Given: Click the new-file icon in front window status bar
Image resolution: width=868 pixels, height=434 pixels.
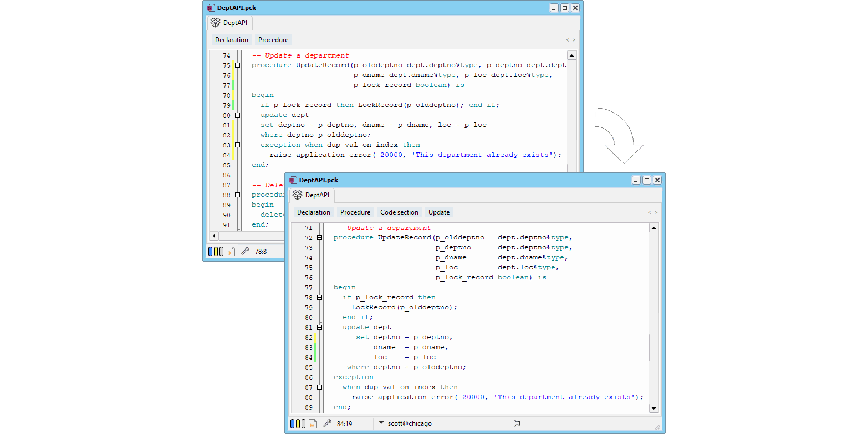Looking at the screenshot, I should coord(313,423).
